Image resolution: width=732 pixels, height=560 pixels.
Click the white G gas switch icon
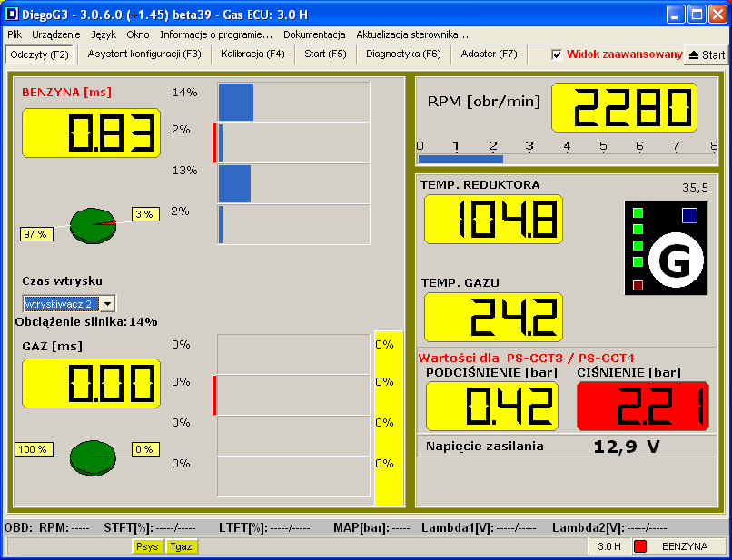pyautogui.click(x=676, y=260)
